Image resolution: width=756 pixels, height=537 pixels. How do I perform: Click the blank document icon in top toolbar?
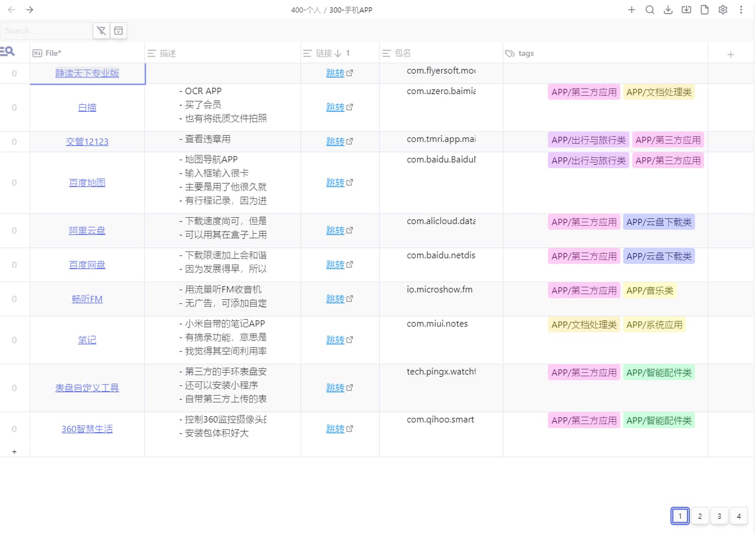point(704,10)
